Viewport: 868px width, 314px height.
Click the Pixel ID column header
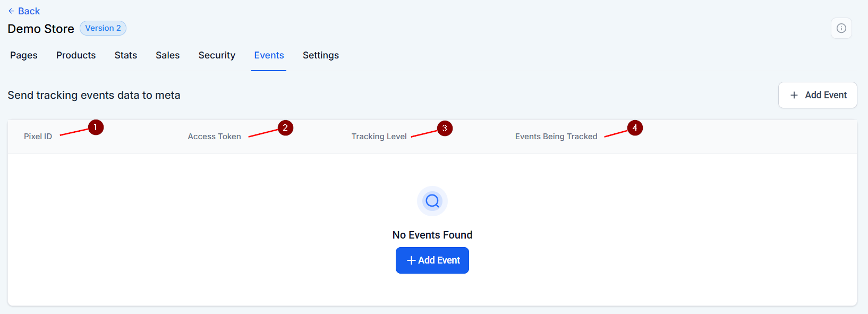point(38,137)
